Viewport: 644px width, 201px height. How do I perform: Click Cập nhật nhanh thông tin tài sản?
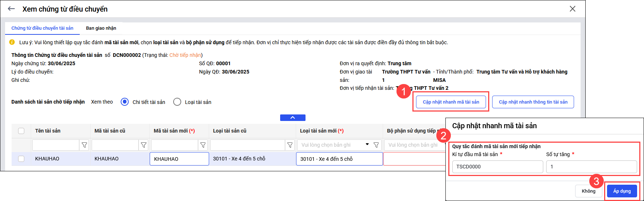pos(533,102)
